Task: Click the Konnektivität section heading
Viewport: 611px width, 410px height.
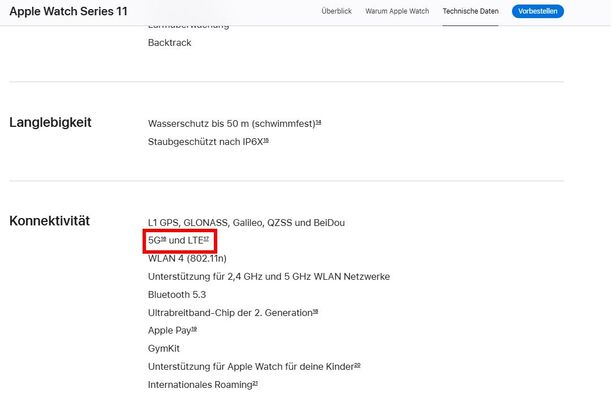Action: pos(49,221)
